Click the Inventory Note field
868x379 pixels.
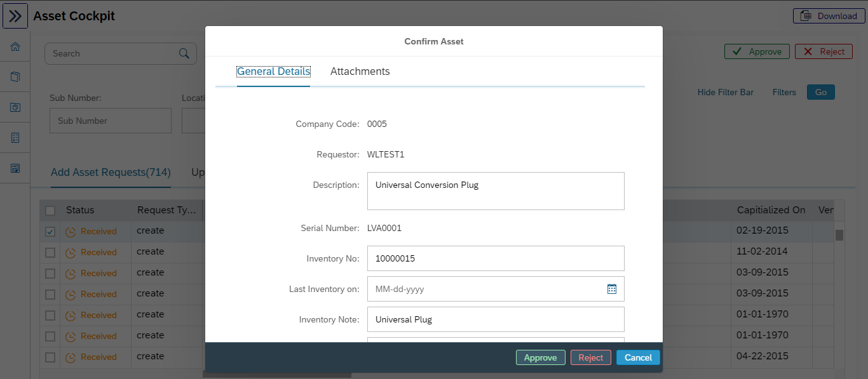496,319
